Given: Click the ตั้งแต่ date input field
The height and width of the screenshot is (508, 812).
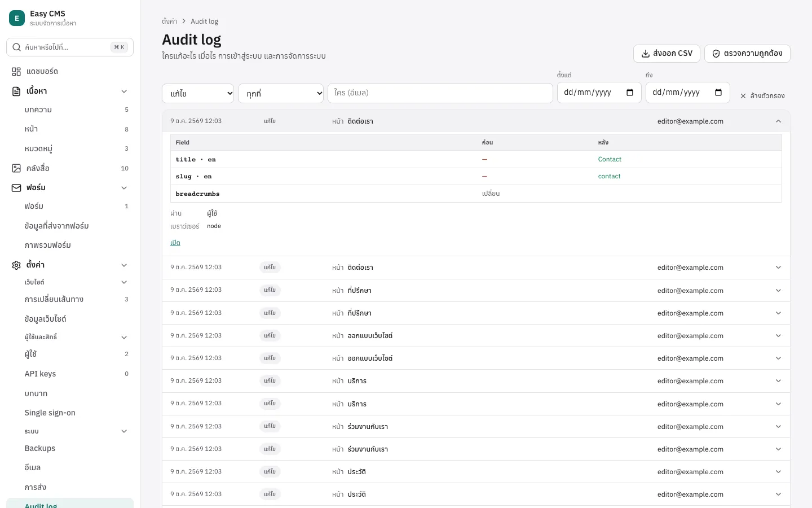Looking at the screenshot, I should (599, 93).
